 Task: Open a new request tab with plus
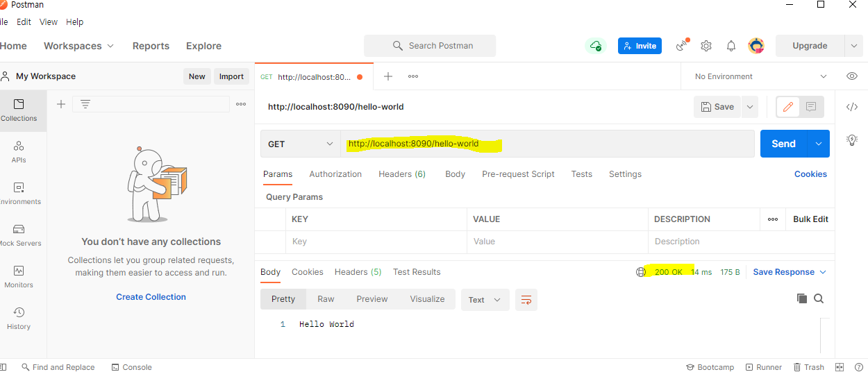[388, 76]
